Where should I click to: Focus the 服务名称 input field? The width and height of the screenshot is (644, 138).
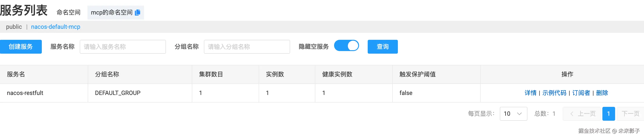pyautogui.click(x=122, y=47)
